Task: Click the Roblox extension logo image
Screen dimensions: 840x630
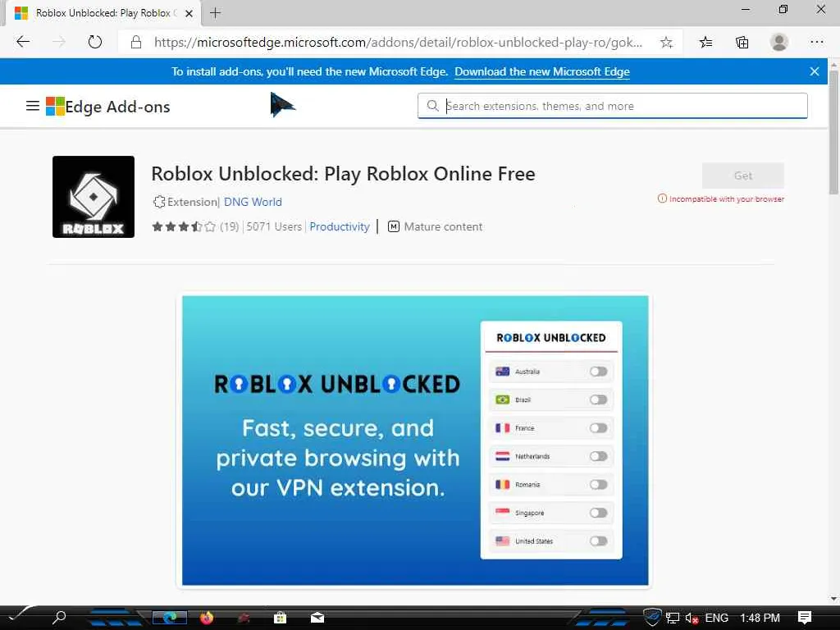Action: pos(94,197)
